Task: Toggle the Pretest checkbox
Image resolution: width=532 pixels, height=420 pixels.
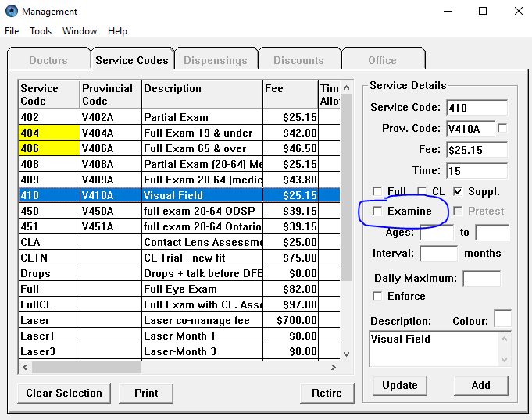Action: 458,211
